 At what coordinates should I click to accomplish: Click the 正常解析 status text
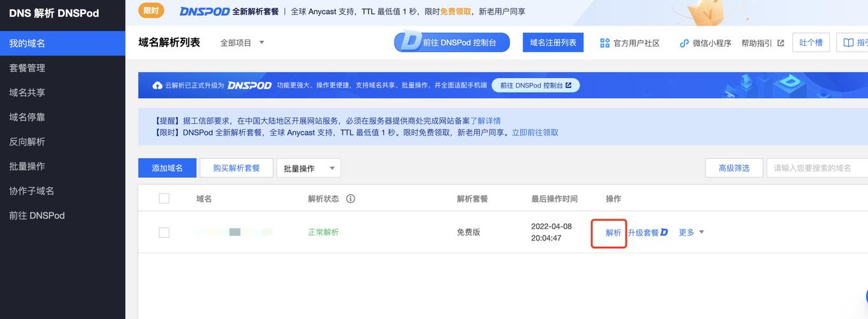(323, 232)
